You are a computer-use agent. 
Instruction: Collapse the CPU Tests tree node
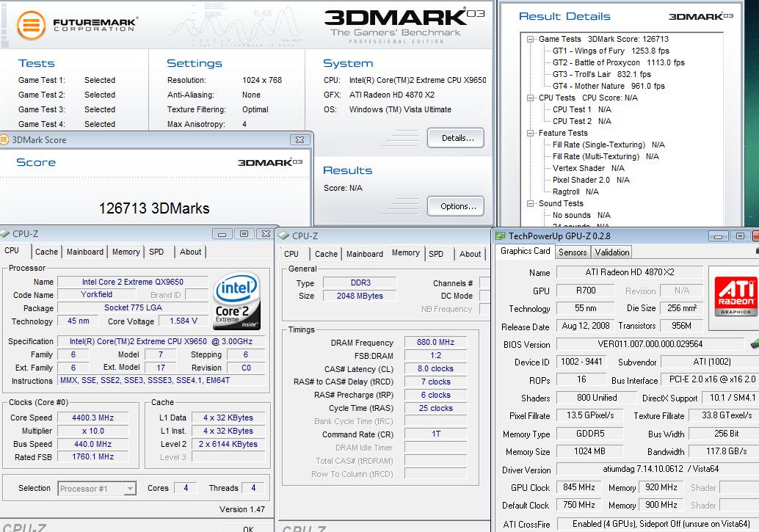pos(531,98)
